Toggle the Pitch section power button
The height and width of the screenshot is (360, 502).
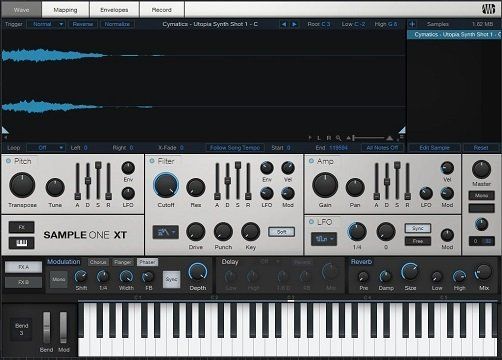click(x=8, y=161)
